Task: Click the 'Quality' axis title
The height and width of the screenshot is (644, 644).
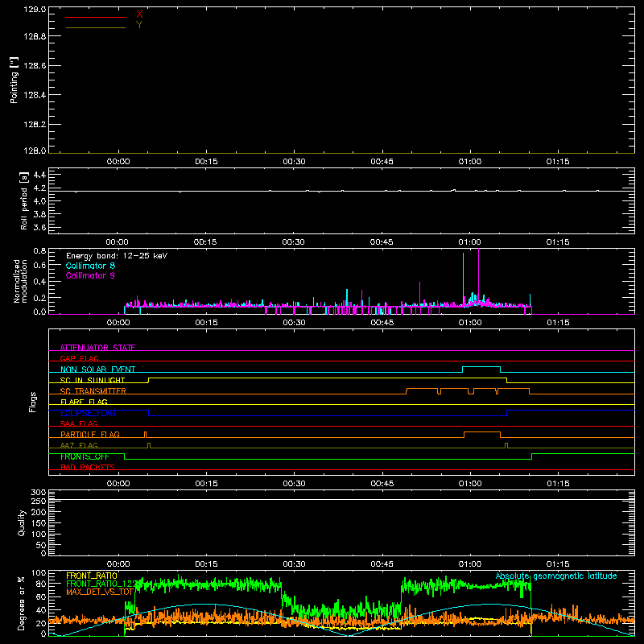Action: coord(22,522)
